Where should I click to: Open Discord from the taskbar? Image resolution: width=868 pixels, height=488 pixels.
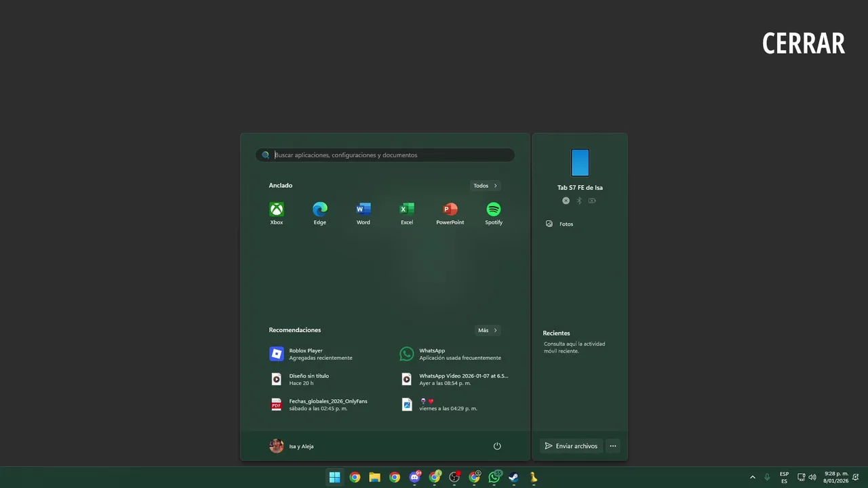click(414, 477)
